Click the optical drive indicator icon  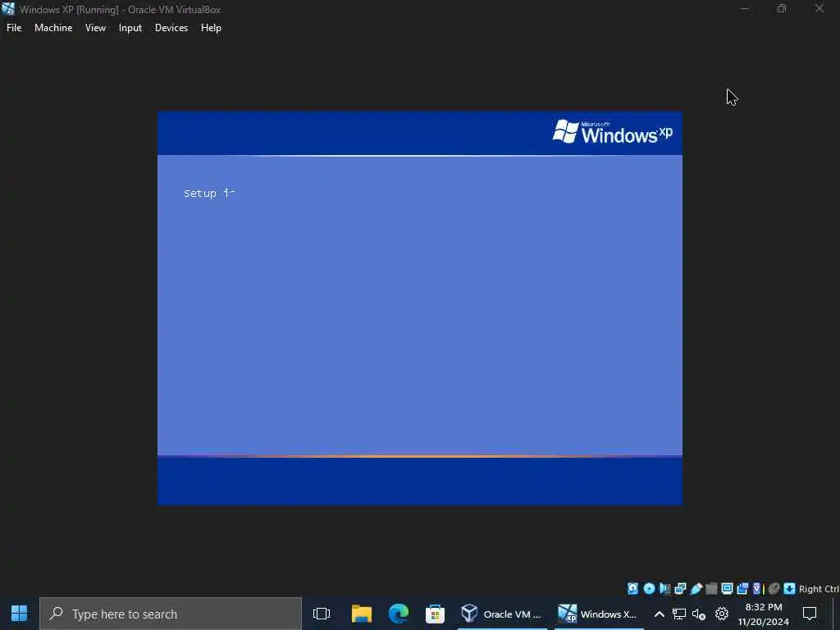point(649,589)
